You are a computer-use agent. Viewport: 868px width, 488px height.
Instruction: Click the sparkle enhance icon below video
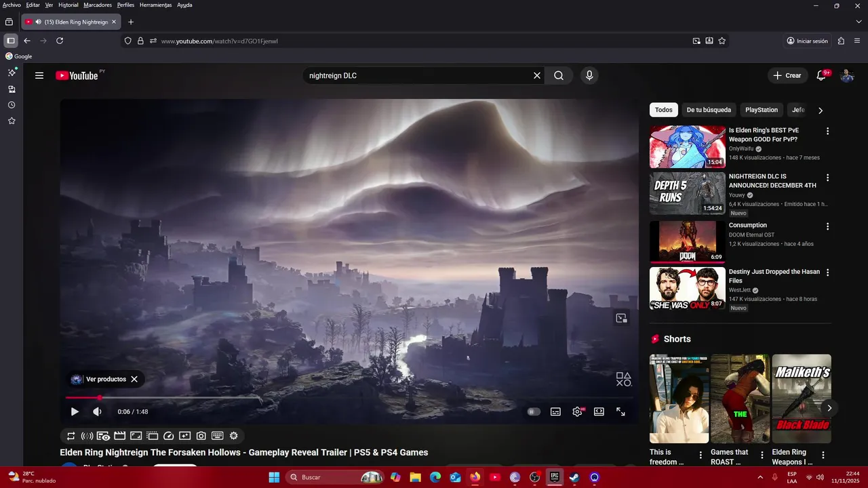coord(185,436)
